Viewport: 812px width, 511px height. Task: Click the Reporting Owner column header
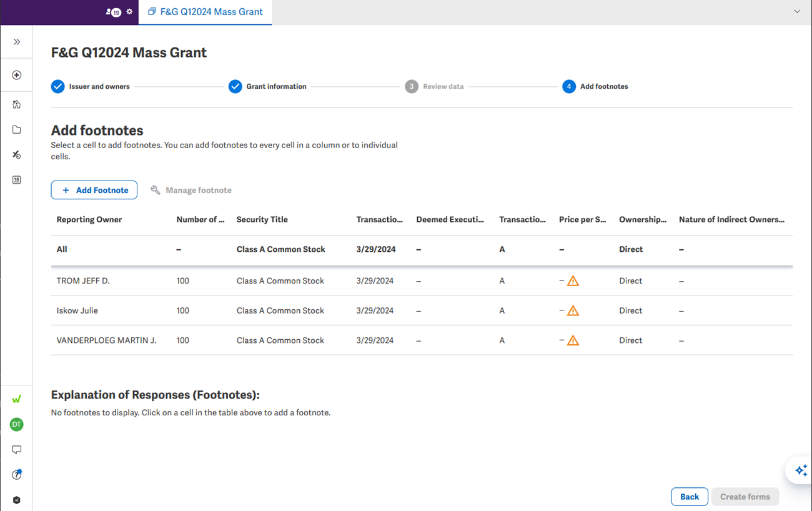click(89, 219)
